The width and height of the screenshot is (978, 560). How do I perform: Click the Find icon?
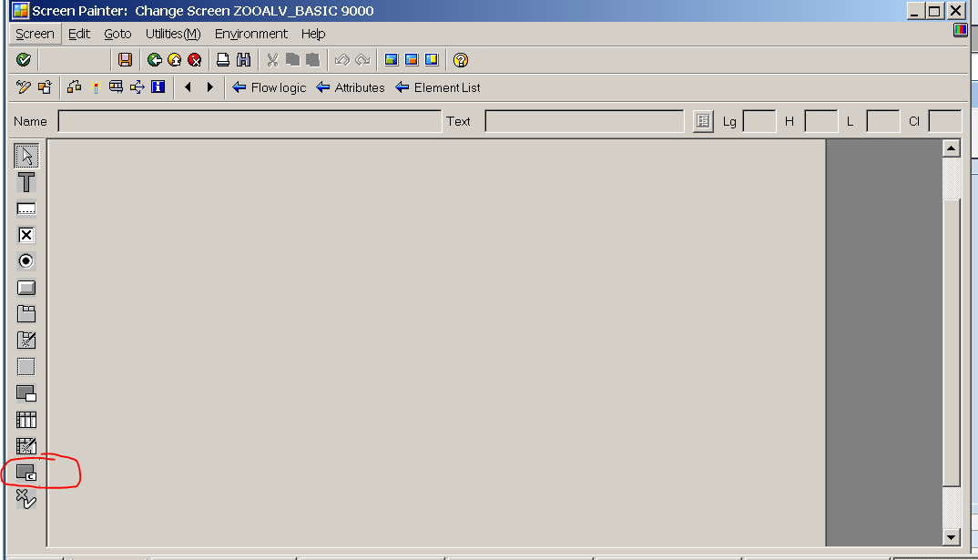click(243, 59)
